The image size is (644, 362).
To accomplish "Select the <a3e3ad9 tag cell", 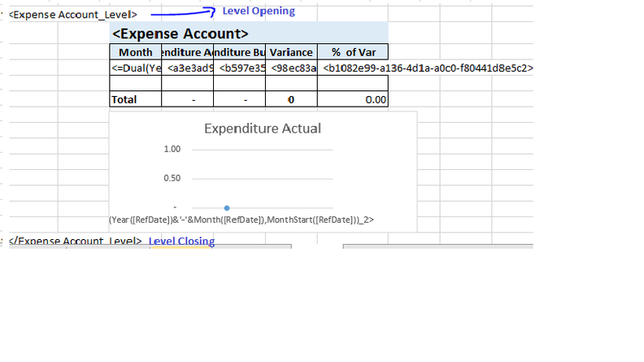I will click(188, 68).
